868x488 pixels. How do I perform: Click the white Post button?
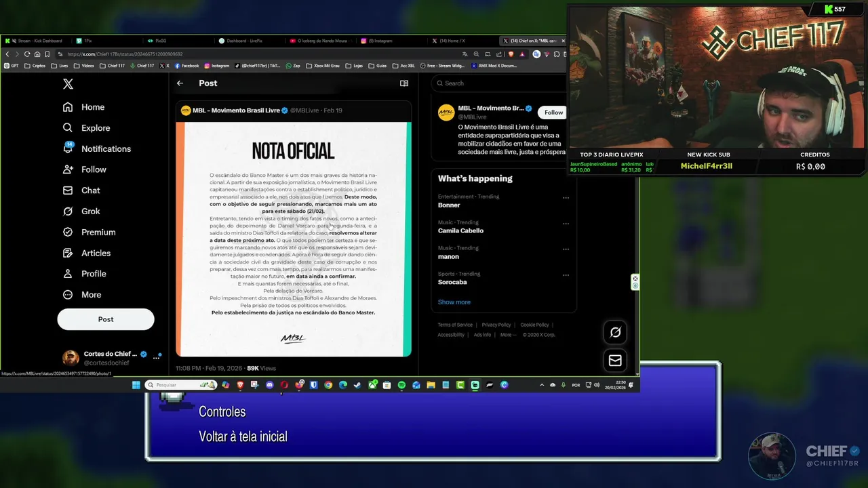(106, 319)
